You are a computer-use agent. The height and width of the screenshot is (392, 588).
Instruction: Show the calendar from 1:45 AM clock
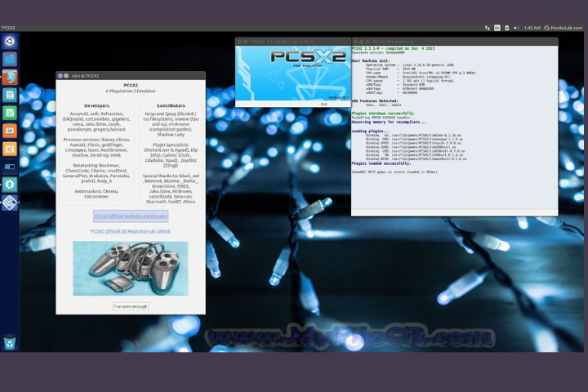[532, 28]
